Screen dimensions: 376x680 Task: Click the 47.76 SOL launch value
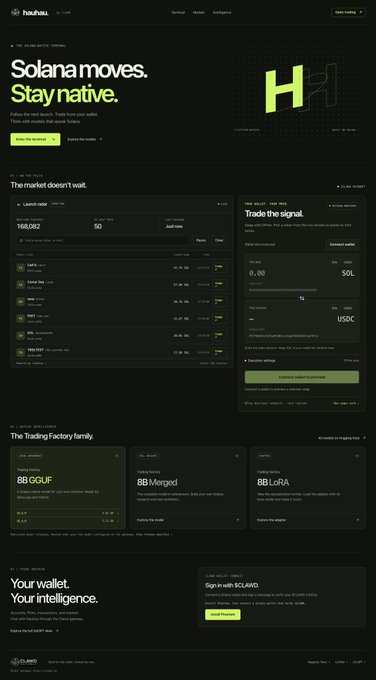pyautogui.click(x=181, y=268)
